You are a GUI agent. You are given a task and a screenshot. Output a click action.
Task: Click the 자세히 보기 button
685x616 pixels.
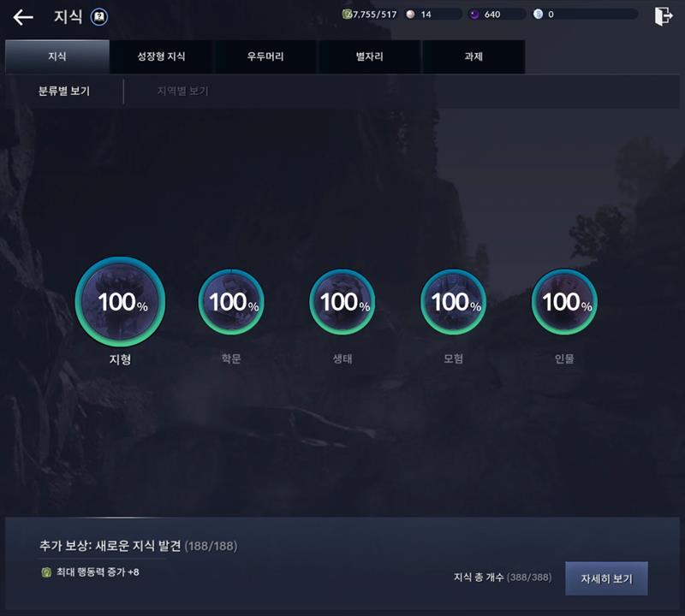coord(606,578)
